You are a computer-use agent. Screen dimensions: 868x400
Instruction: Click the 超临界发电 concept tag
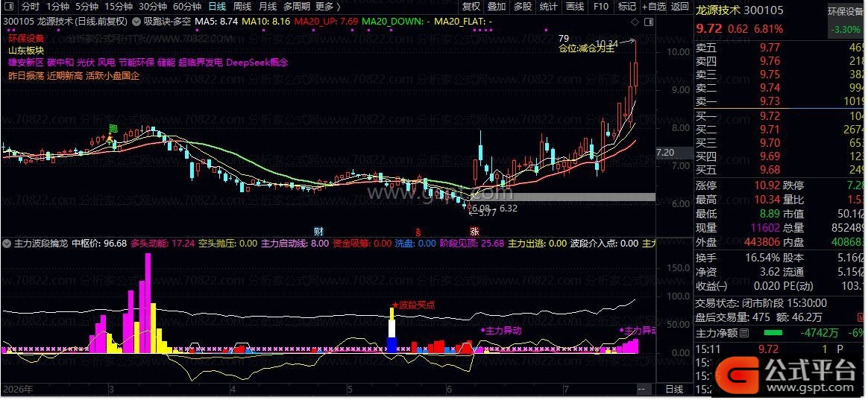[201, 63]
